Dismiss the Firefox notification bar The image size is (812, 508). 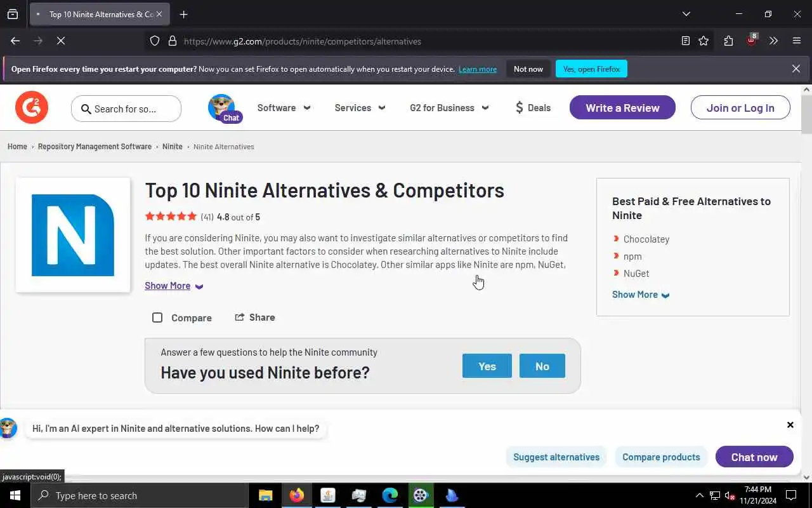796,69
